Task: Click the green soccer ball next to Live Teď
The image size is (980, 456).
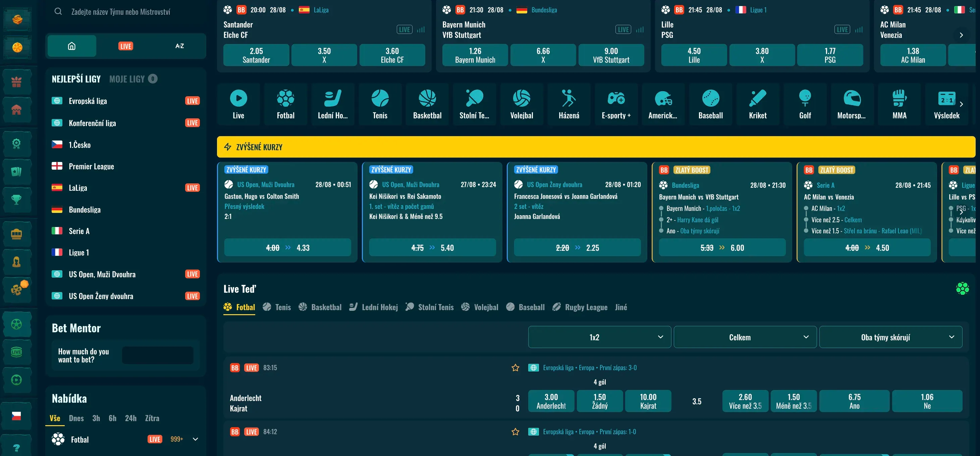Action: (x=963, y=289)
